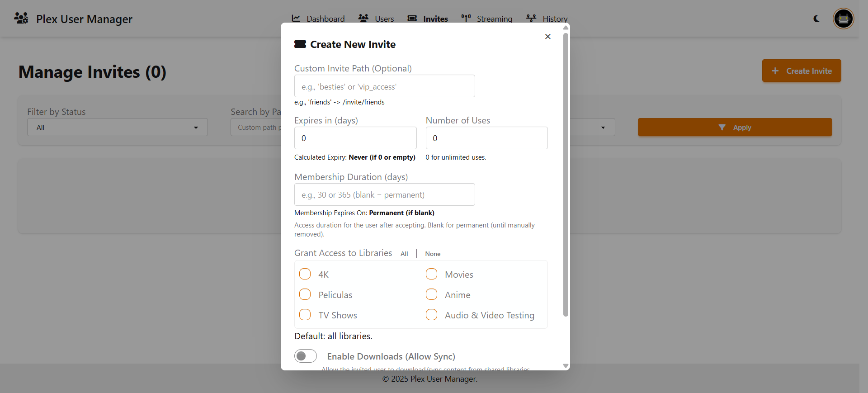Screen dimensions: 868x393
Task: Select All libraries link
Action: pos(404,254)
